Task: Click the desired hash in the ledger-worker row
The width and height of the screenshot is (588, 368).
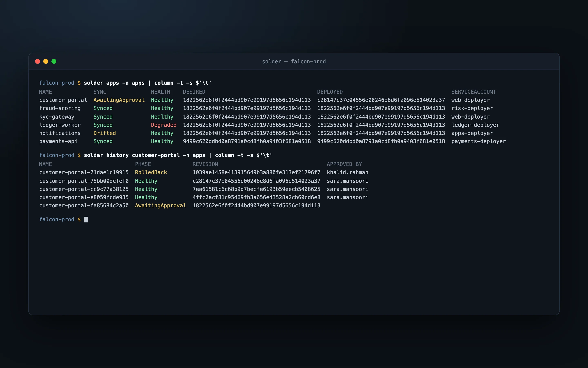Action: [247, 125]
